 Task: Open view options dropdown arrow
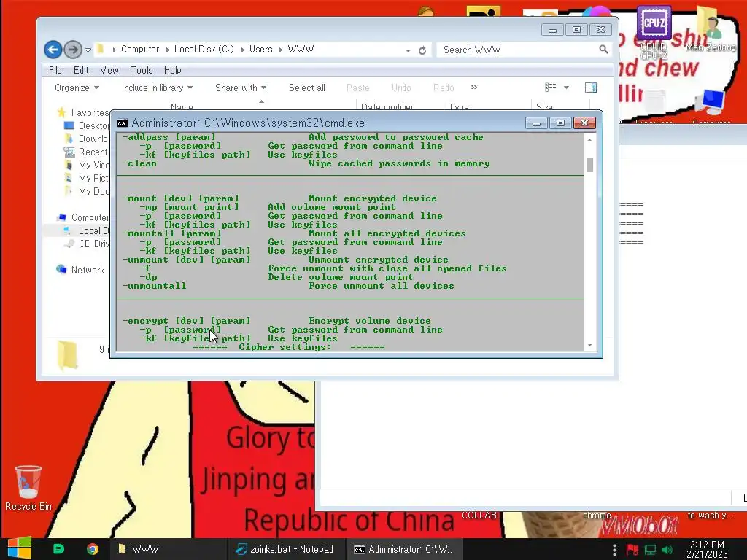coord(566,87)
